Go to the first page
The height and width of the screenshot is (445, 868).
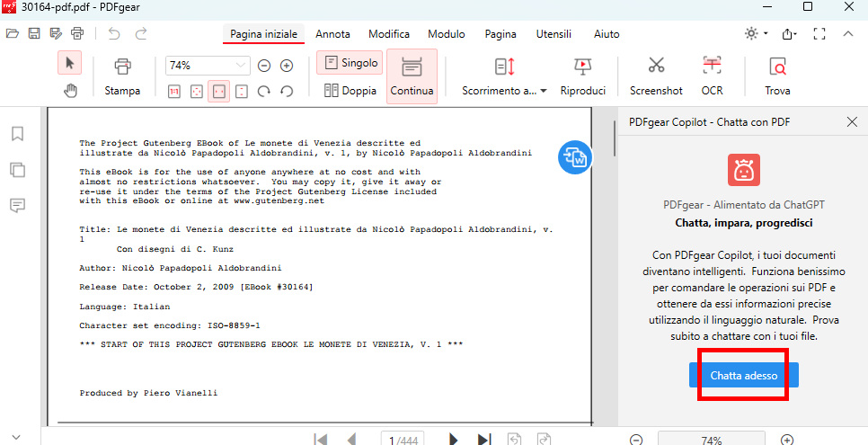tap(319, 441)
